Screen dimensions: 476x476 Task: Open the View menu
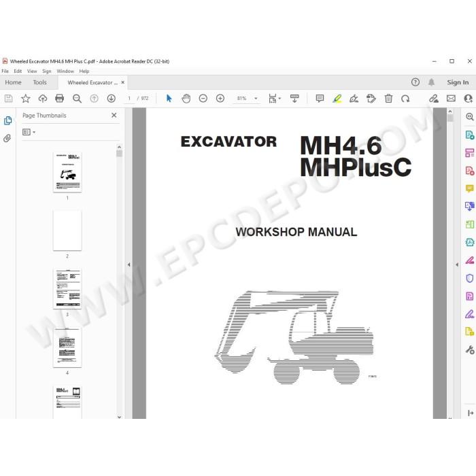coord(32,71)
